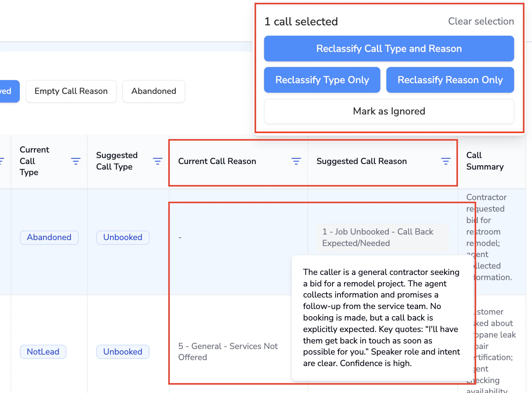The height and width of the screenshot is (393, 532).
Task: Toggle the Abandoned filter chip above the table
Action: tap(154, 91)
